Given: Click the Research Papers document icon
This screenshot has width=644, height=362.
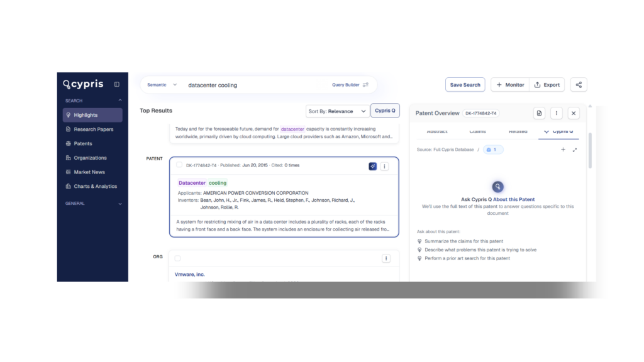Looking at the screenshot, I should tap(68, 129).
